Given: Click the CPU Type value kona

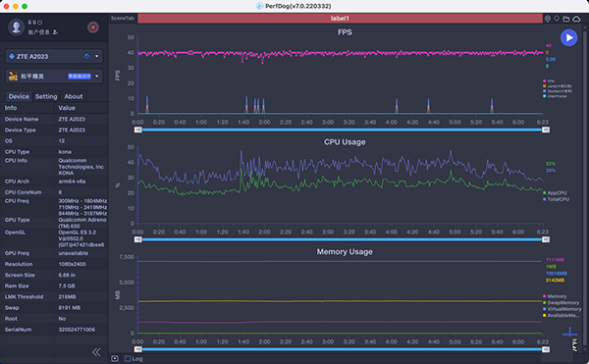Looking at the screenshot, I should [65, 152].
